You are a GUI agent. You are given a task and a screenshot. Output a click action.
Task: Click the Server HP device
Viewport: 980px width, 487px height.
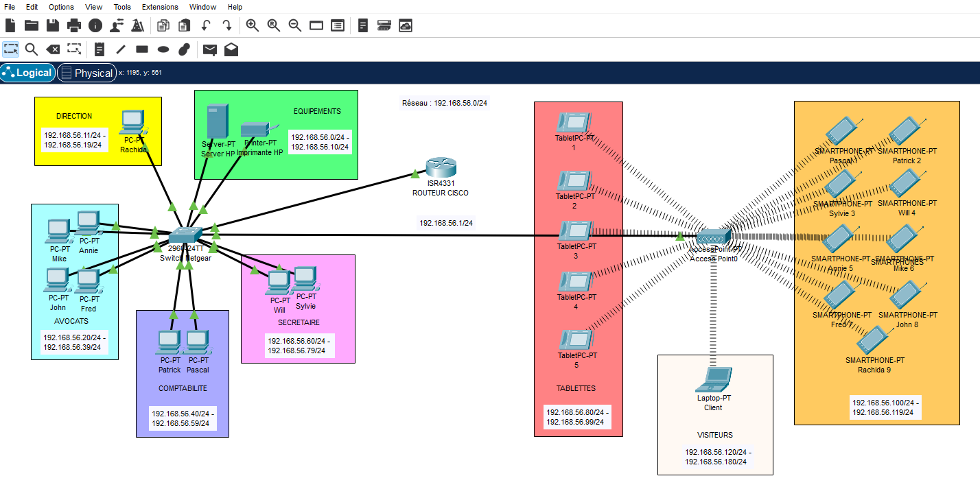(217, 121)
